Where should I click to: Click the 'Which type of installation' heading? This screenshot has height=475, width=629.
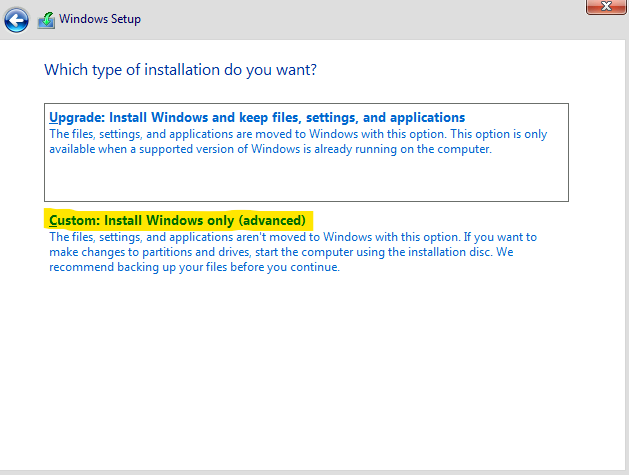coord(180,70)
